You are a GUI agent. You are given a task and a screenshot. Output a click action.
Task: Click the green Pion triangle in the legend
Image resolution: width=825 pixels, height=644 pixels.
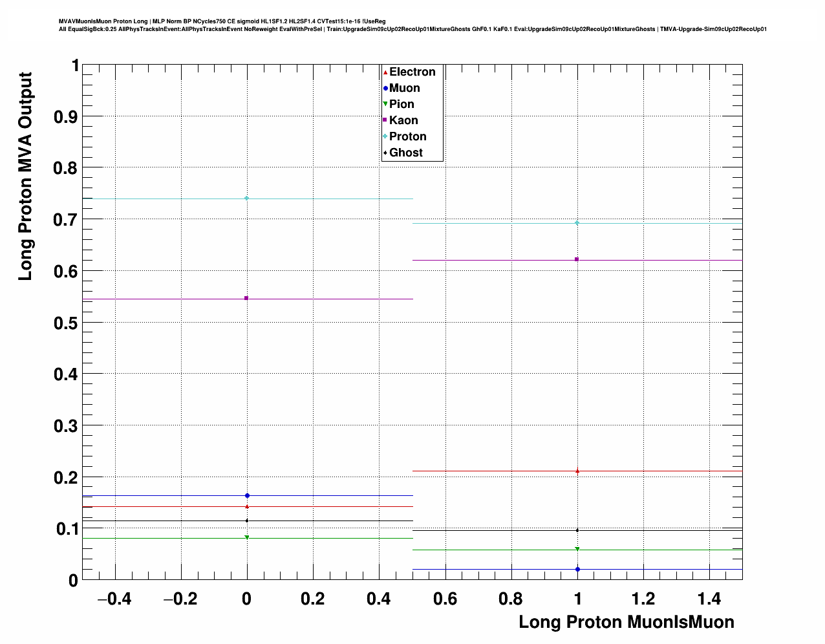pyautogui.click(x=385, y=104)
